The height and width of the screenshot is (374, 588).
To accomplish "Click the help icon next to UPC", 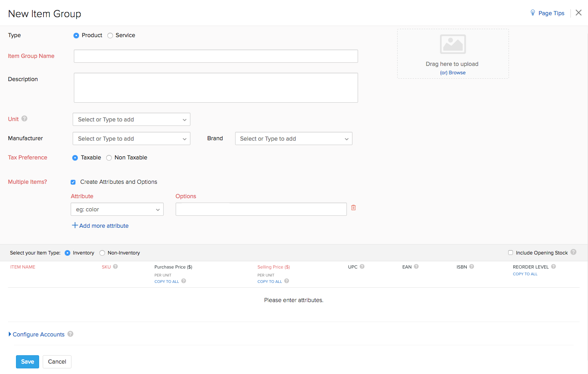I will (x=362, y=267).
